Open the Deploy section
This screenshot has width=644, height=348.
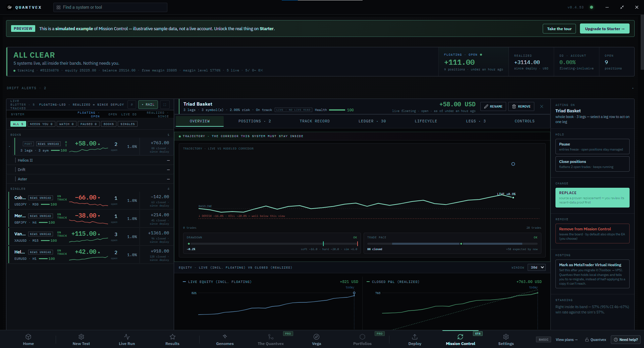(415, 339)
